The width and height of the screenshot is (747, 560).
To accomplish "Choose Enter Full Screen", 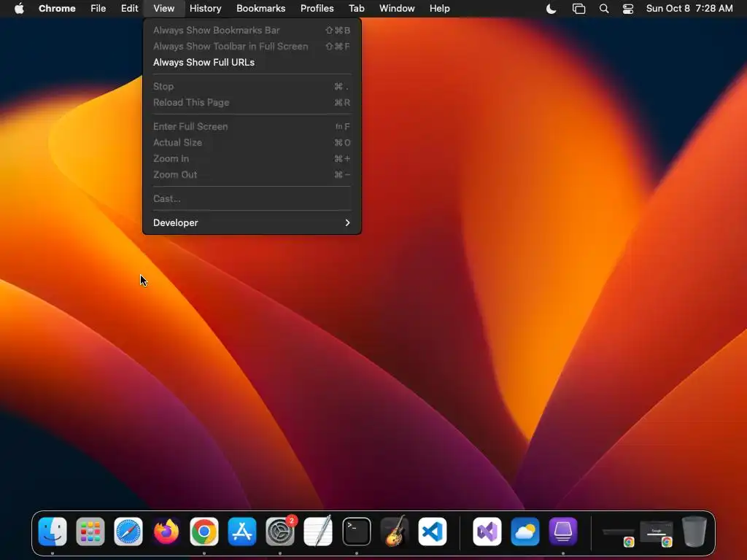I will click(x=252, y=126).
